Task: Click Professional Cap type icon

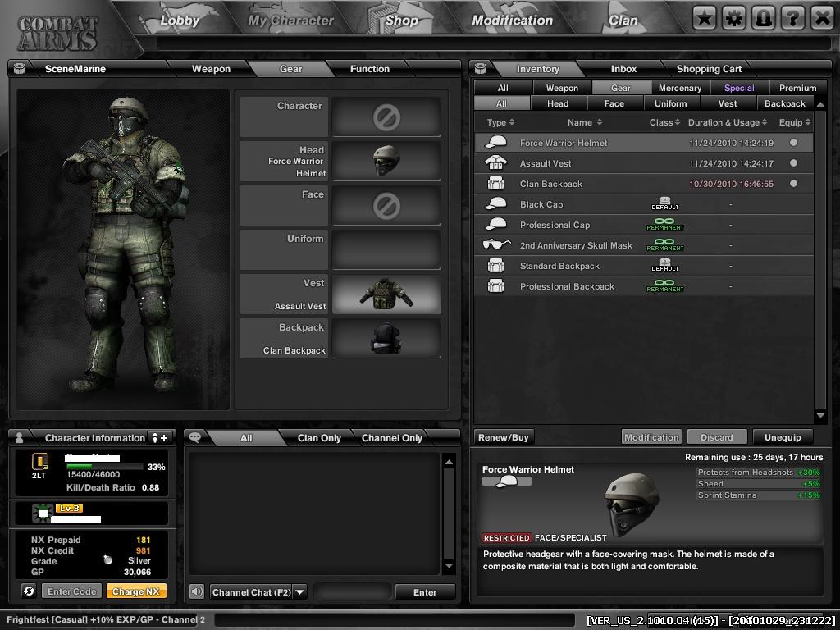Action: pyautogui.click(x=495, y=225)
